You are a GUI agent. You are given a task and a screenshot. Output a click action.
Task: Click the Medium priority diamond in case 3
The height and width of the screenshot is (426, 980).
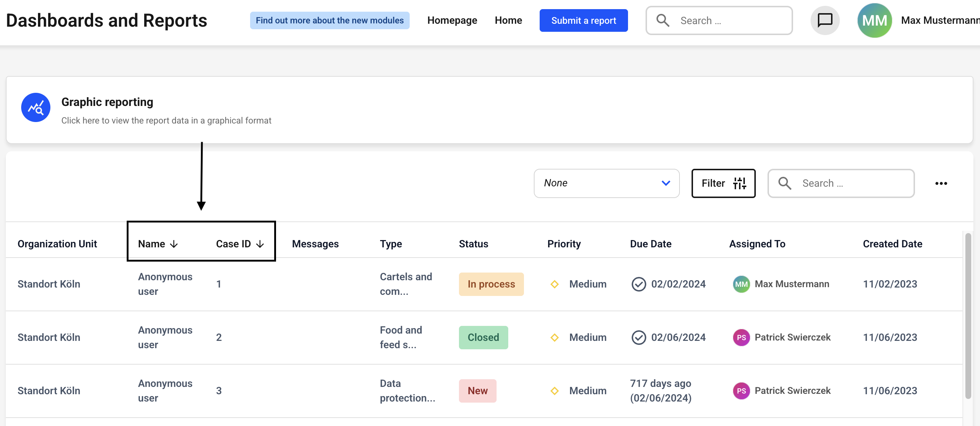point(555,391)
